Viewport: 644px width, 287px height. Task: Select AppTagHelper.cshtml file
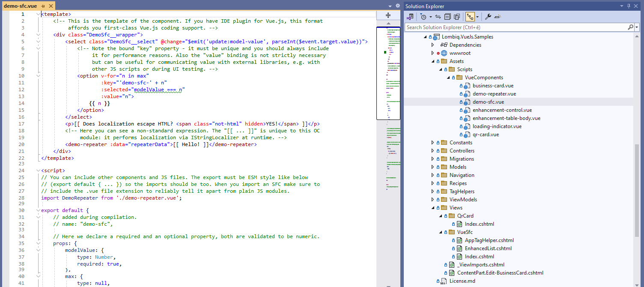click(489, 240)
